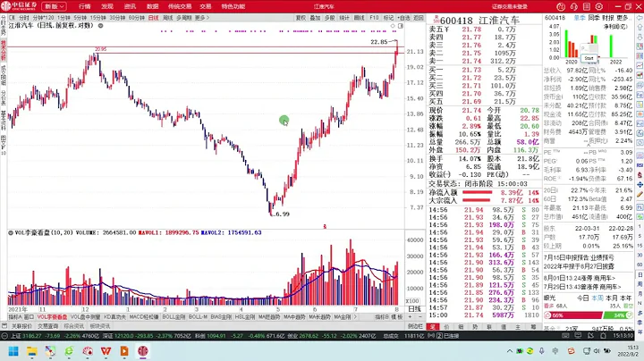Expand 更多 in finance panel
Viewport: 644px width, 361px height.
point(623,18)
